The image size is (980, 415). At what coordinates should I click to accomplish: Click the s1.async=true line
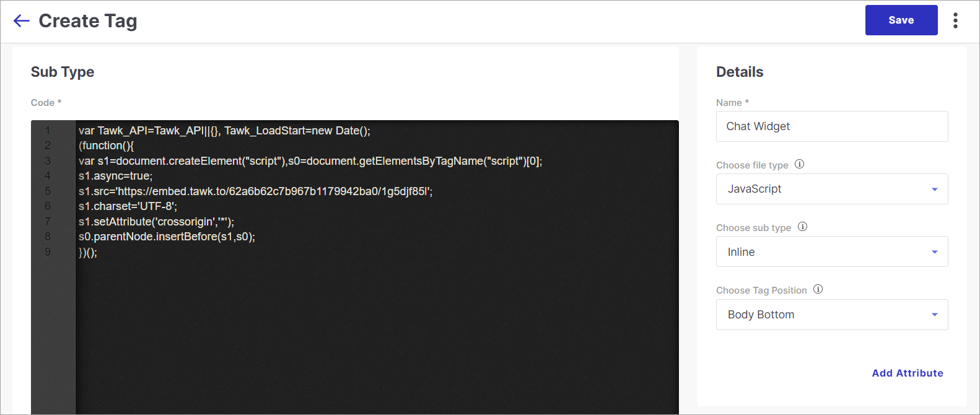coord(115,176)
